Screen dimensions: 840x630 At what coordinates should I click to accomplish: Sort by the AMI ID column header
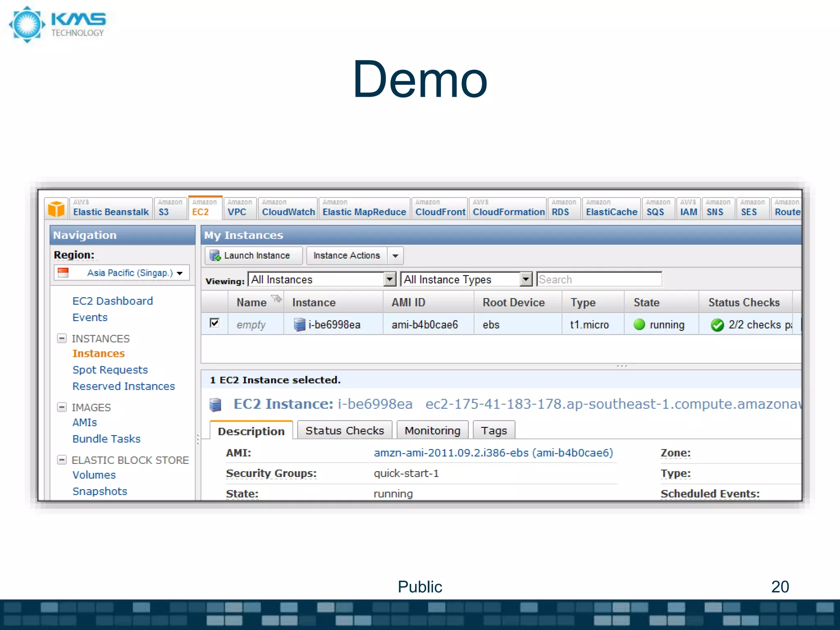point(428,302)
